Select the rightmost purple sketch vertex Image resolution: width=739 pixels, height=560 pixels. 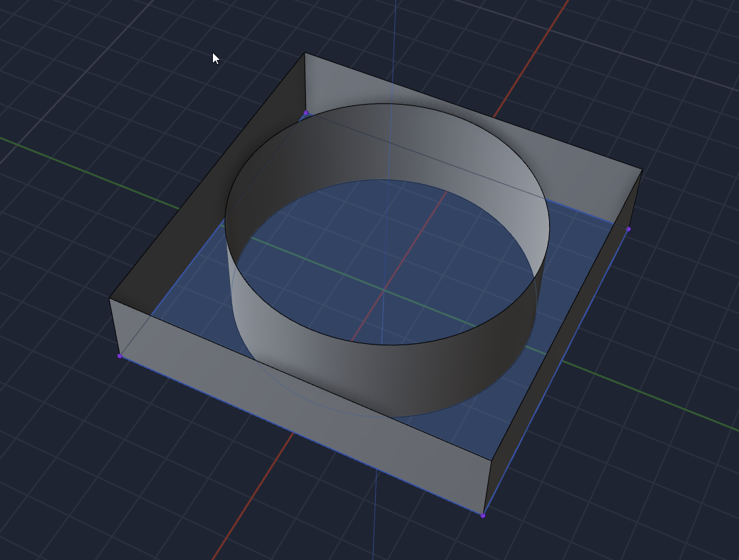click(628, 229)
